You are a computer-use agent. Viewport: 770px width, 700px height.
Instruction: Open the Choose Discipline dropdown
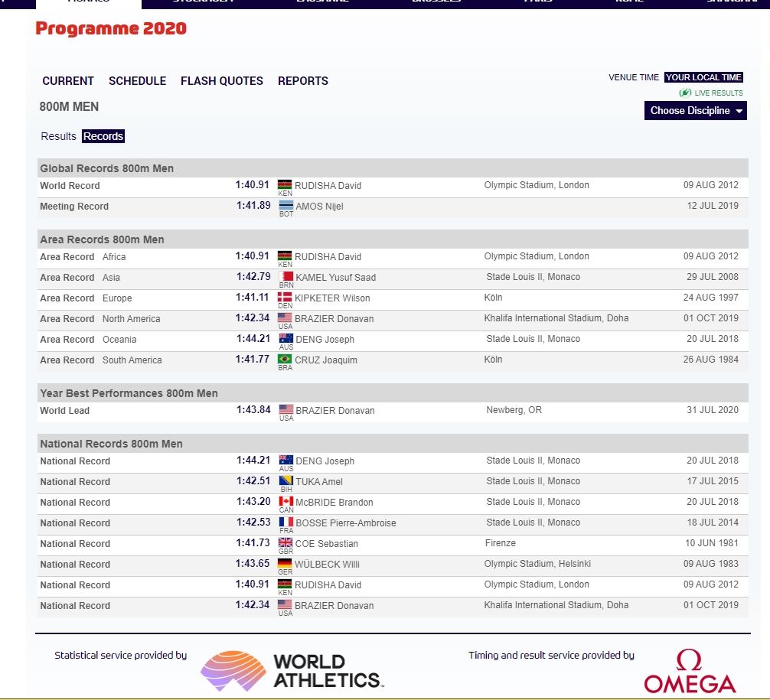pos(690,111)
